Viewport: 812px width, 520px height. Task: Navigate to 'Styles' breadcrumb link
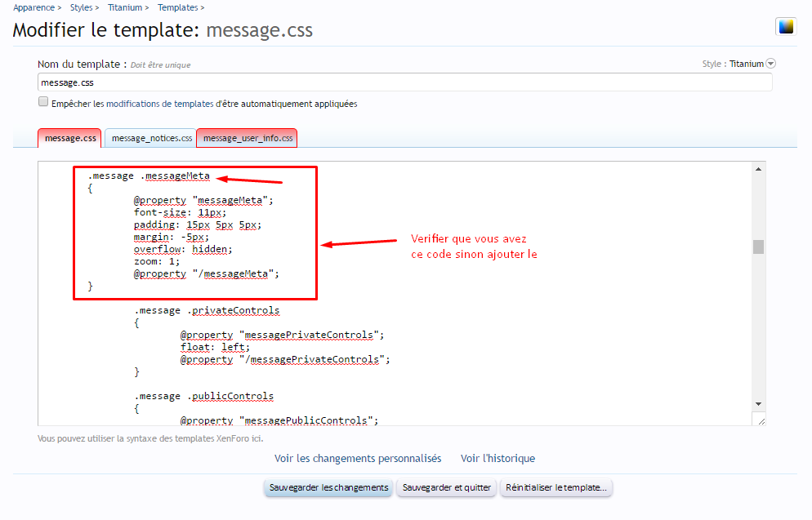click(76, 7)
